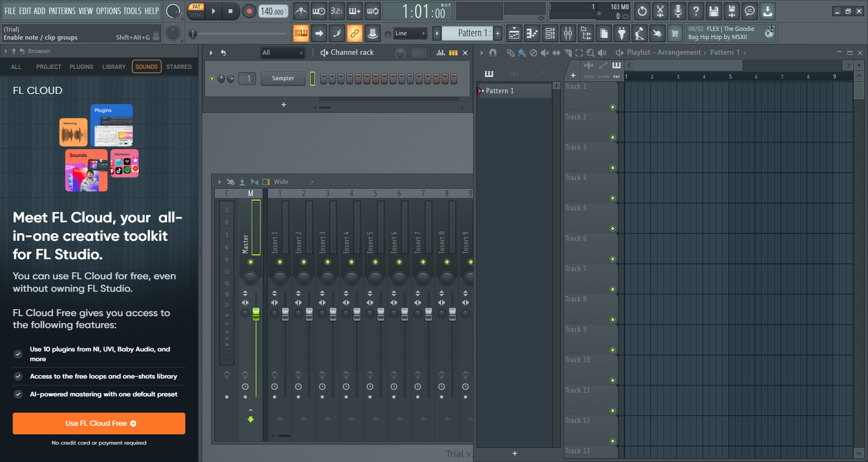This screenshot has height=462, width=868.
Task: Toggle countdown before recording icon
Action: [337, 11]
